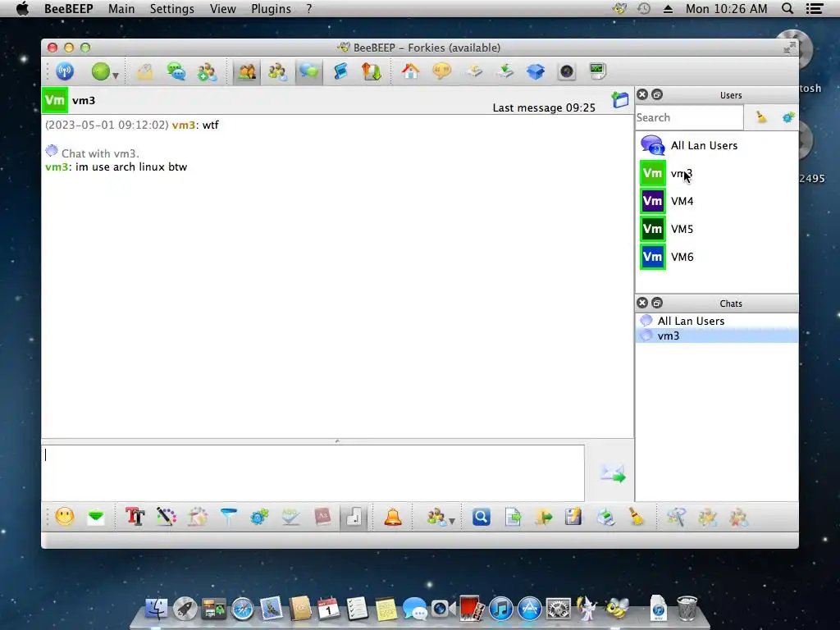
Task: Float the Users panel with detach button
Action: click(657, 95)
